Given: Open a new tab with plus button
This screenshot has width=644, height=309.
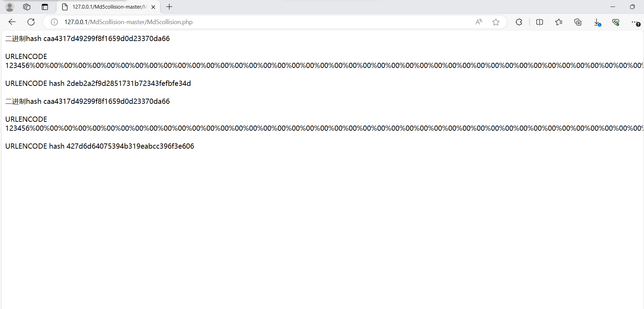Looking at the screenshot, I should (x=169, y=7).
